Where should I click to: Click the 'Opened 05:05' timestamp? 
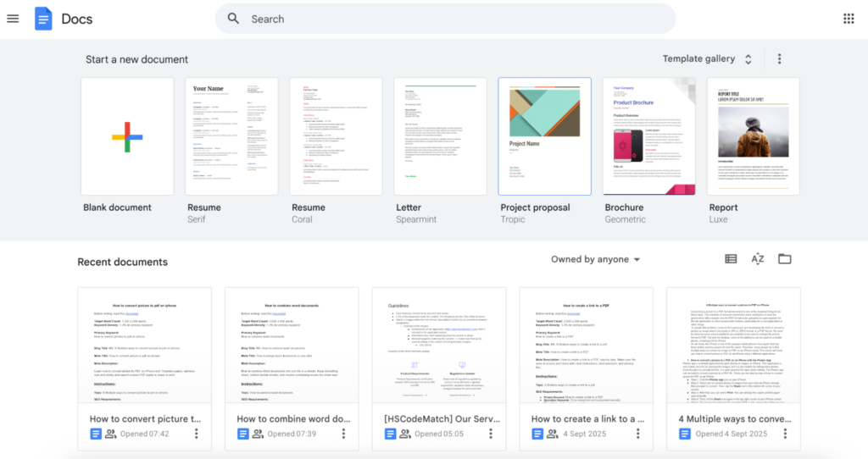pos(439,434)
